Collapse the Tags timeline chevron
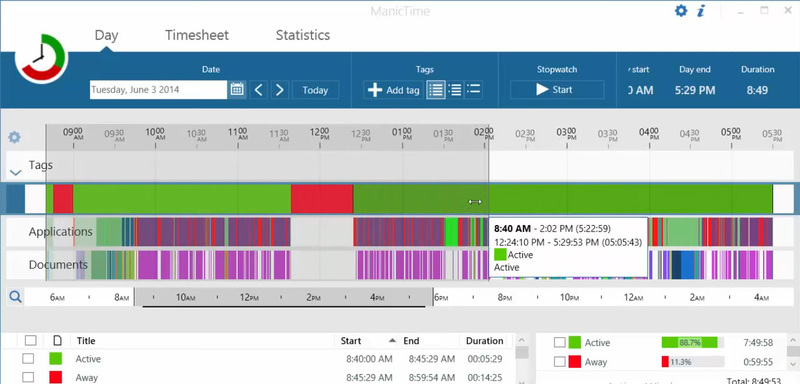 coord(16,173)
